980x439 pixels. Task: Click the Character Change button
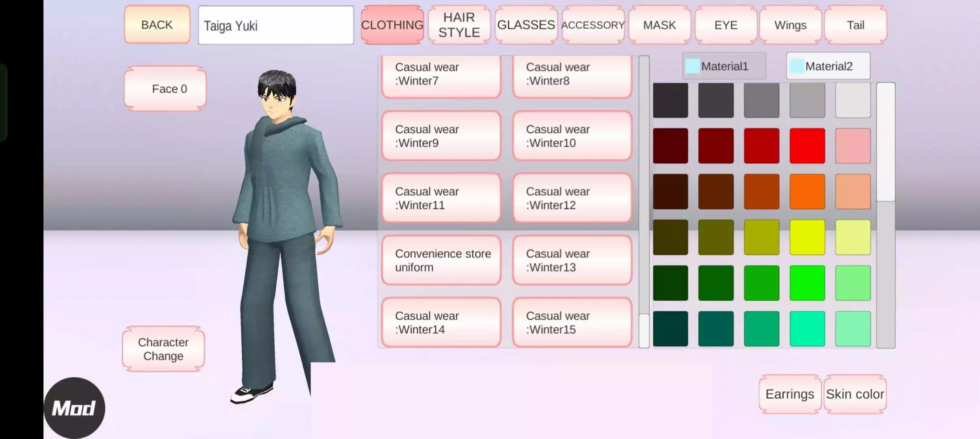163,349
